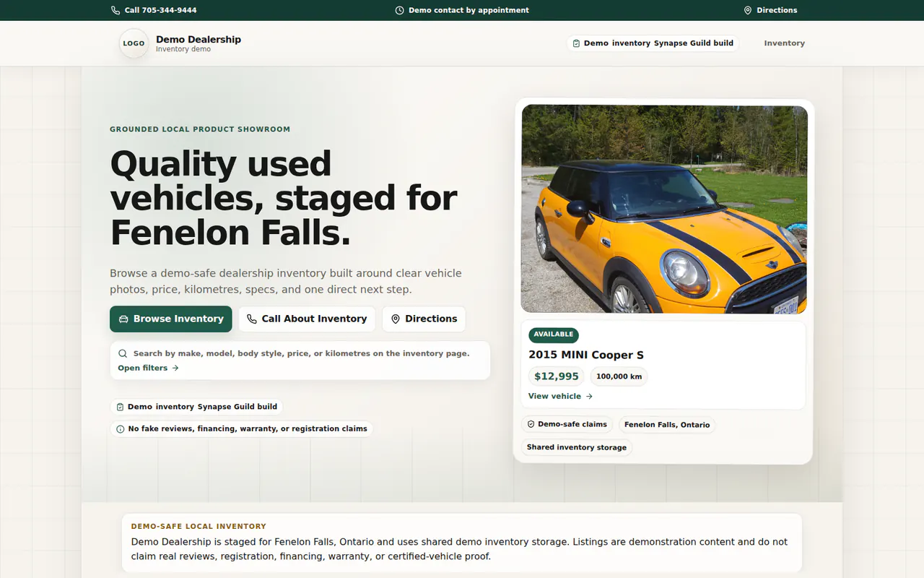Click the clock icon beside Demo contact by appointment
The width and height of the screenshot is (924, 578).
coord(400,10)
